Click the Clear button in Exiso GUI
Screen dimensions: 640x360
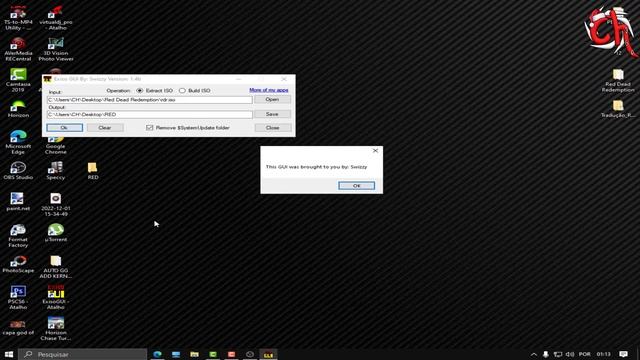click(x=105, y=128)
